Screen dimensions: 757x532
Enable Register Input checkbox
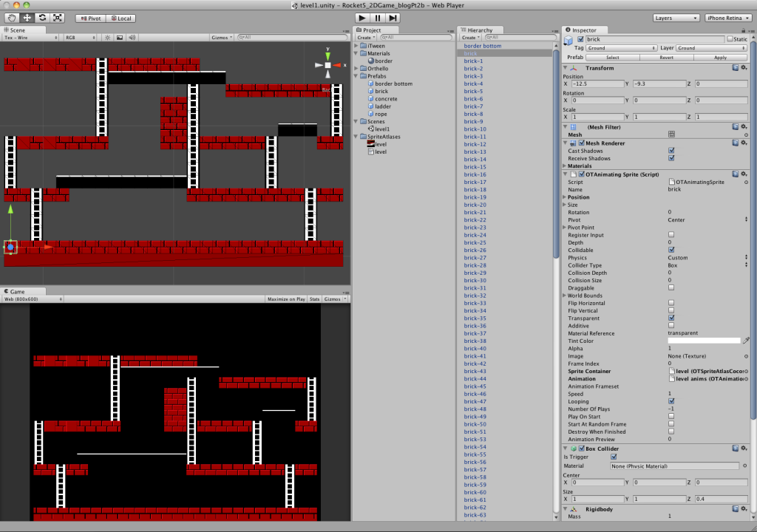[671, 235]
